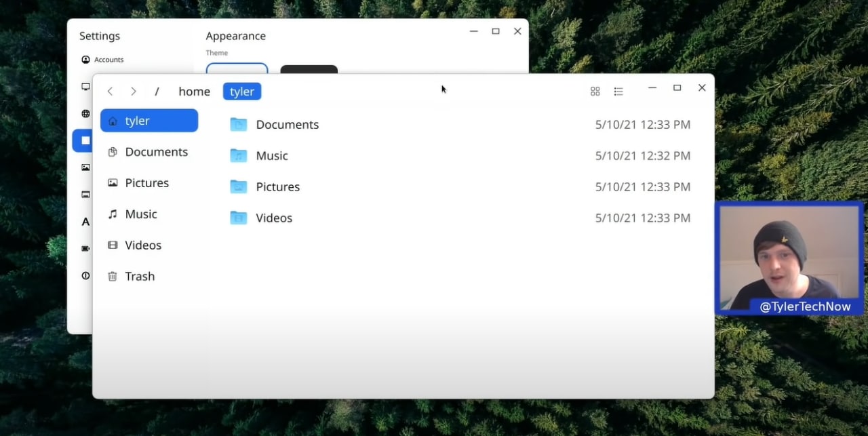Click the Videos name in the file list

click(x=274, y=218)
